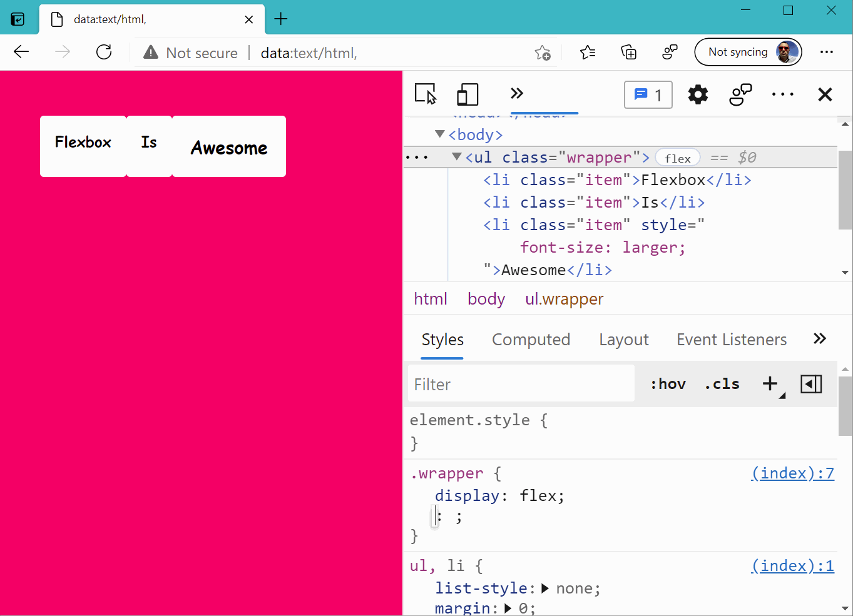Activate the inspect element picker tool
853x616 pixels.
pyautogui.click(x=426, y=94)
